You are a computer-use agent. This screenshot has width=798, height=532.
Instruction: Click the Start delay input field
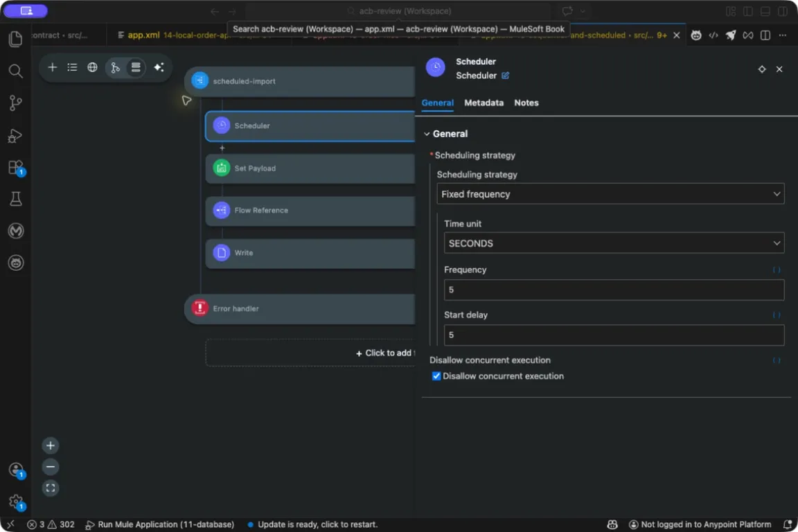coord(614,335)
